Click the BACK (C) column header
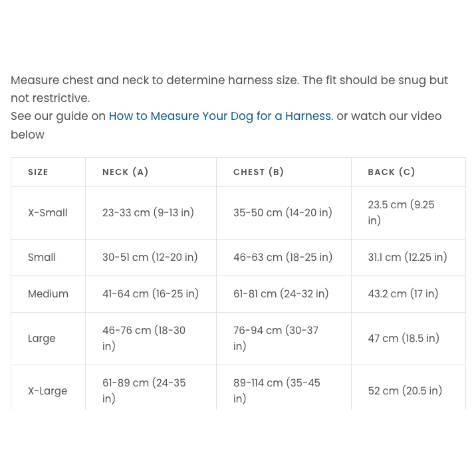This screenshot has height=476, width=476. point(392,172)
